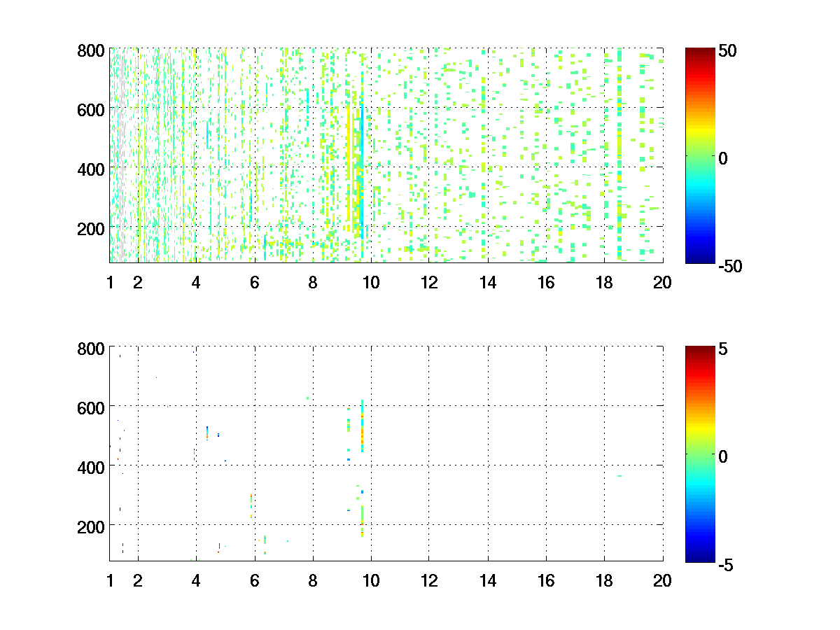This screenshot has height=630, width=840.
Task: Click the green middle of the lower colorbar
Action: coord(700,455)
